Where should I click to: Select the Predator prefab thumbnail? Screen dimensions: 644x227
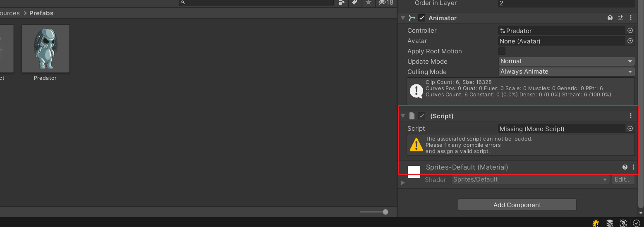(45, 49)
